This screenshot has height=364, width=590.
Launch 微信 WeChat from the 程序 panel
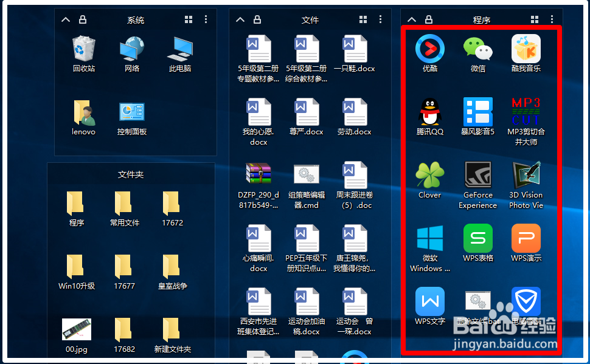click(x=478, y=49)
